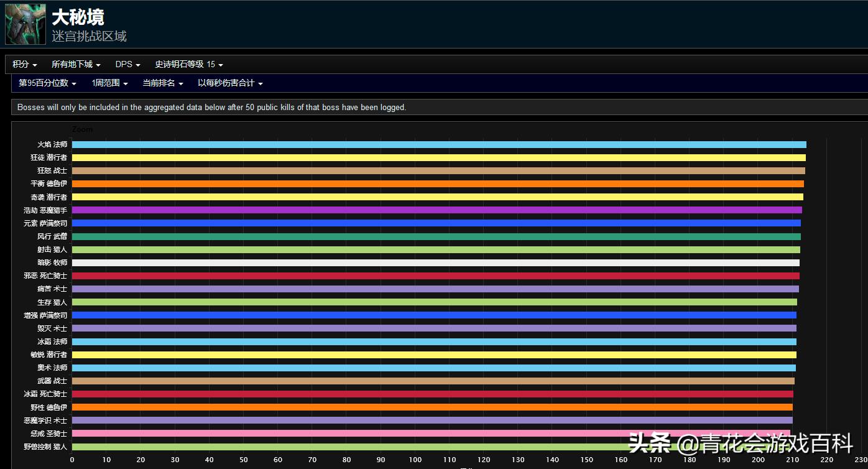Click the pink bar for 惩戒 圣骑士
This screenshot has width=868, height=469.
point(431,434)
